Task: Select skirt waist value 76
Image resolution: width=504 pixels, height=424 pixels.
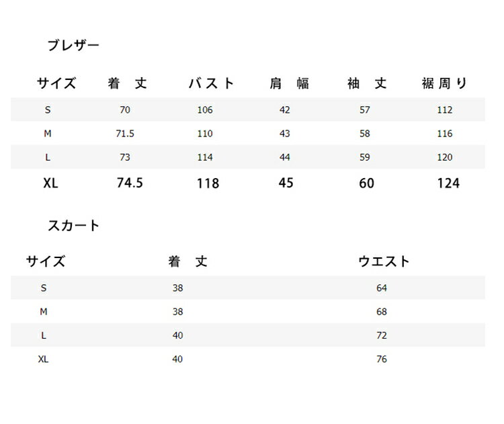Action: pyautogui.click(x=382, y=359)
